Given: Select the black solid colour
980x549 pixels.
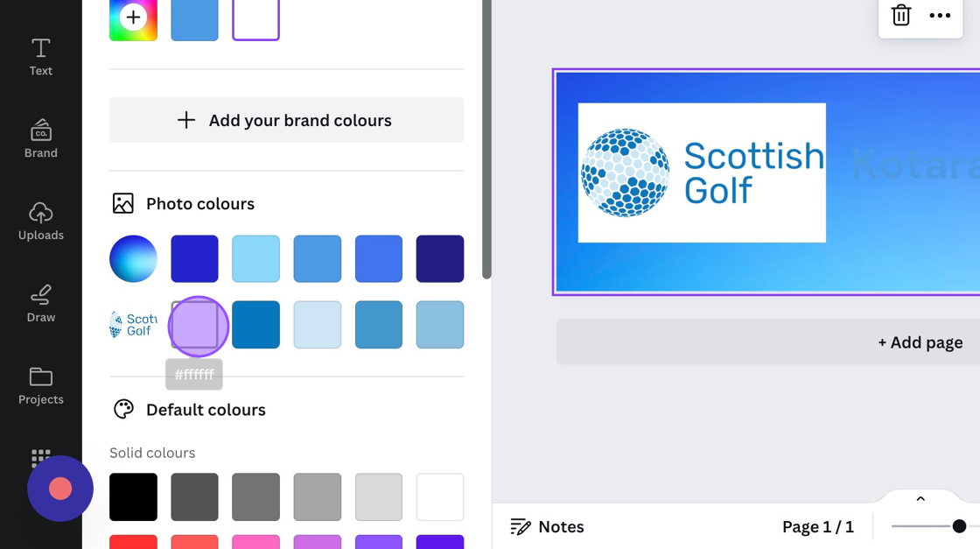Looking at the screenshot, I should tap(133, 497).
